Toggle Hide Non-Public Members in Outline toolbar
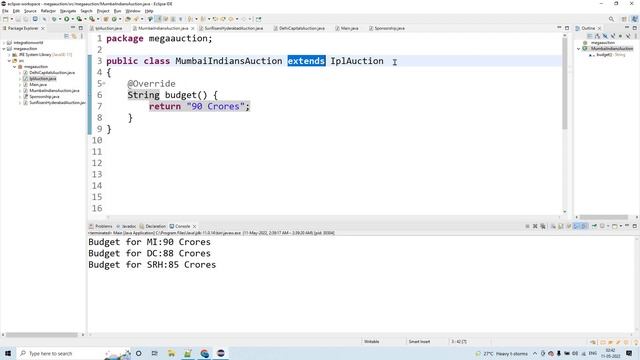 point(620,36)
